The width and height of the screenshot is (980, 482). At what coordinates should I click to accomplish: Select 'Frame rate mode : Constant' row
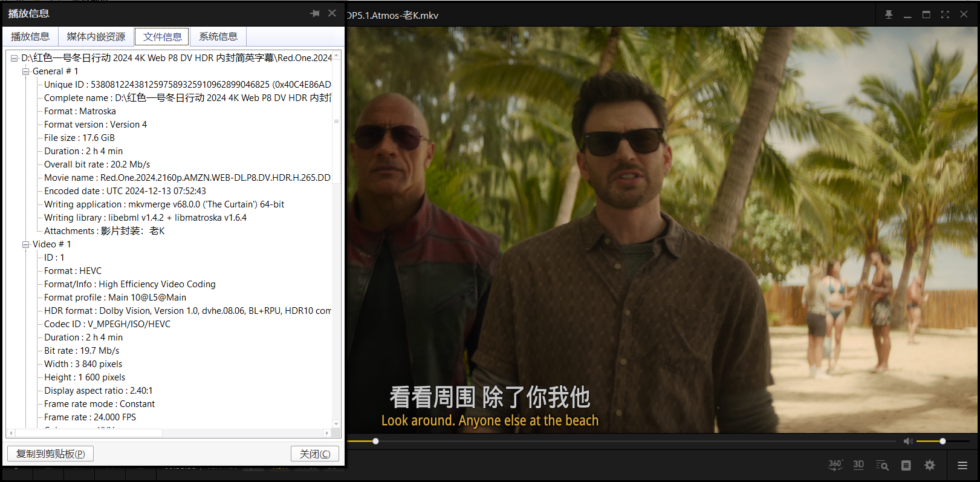pos(99,404)
